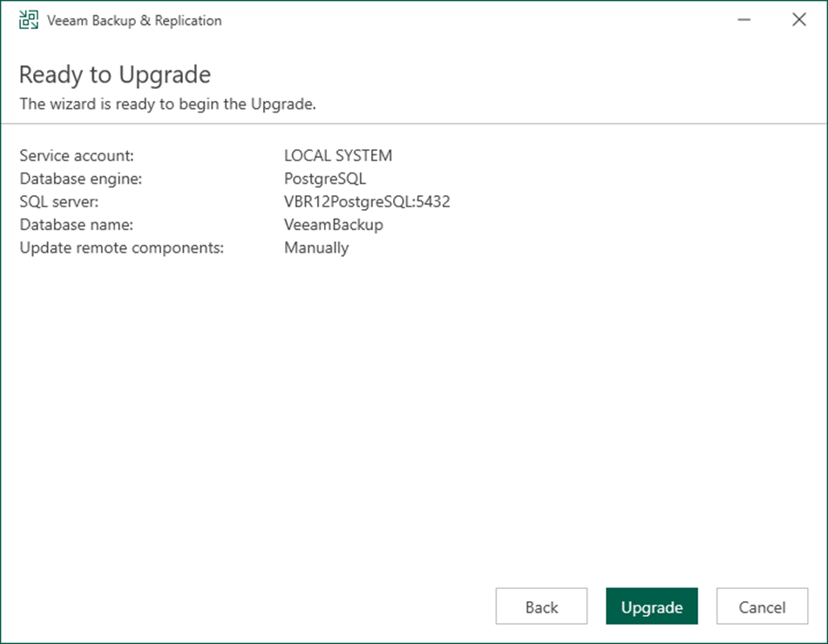This screenshot has width=828, height=644.
Task: Click the PostgreSQL engine value
Action: point(325,179)
